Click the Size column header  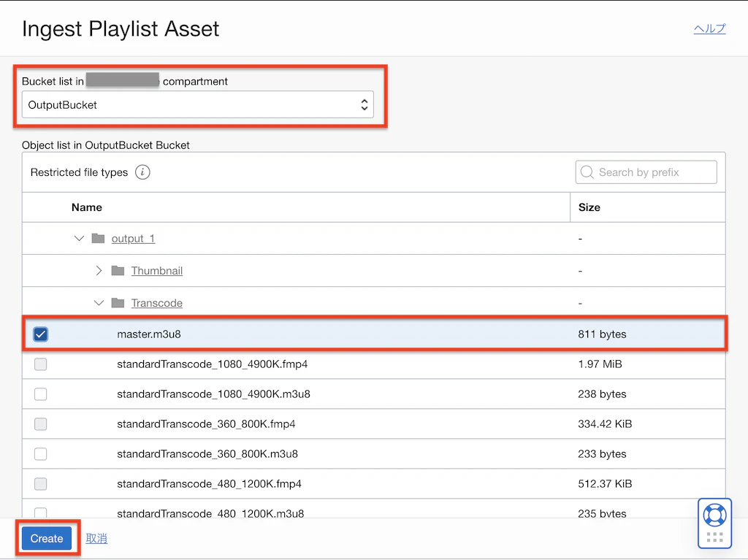(x=589, y=207)
